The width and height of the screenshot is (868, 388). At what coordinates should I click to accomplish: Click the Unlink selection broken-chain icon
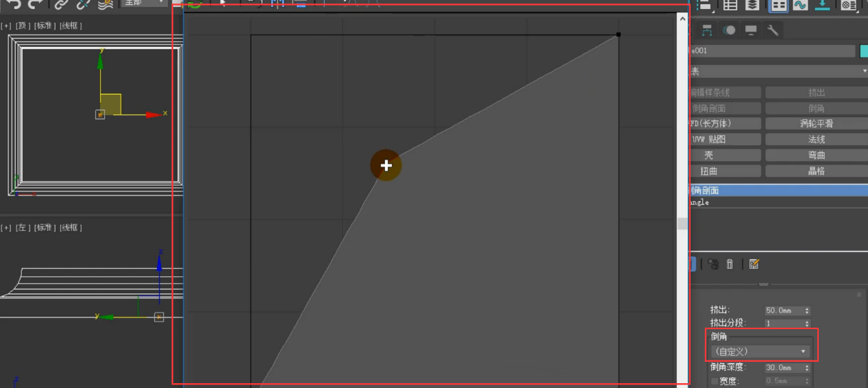click(x=84, y=4)
